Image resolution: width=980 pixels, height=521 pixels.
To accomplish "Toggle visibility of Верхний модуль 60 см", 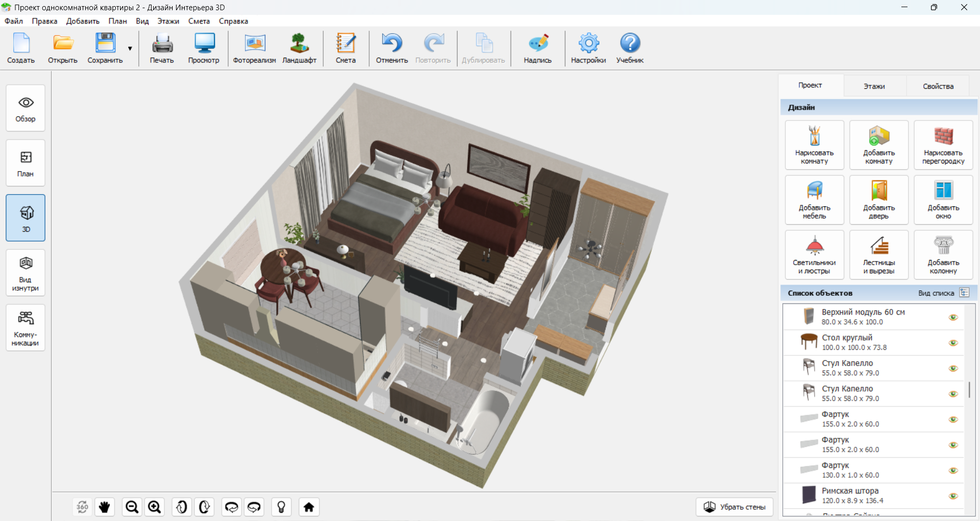I will 953,317.
